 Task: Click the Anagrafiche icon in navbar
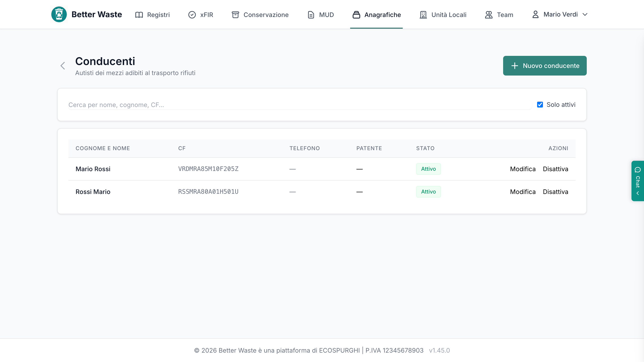click(x=356, y=15)
